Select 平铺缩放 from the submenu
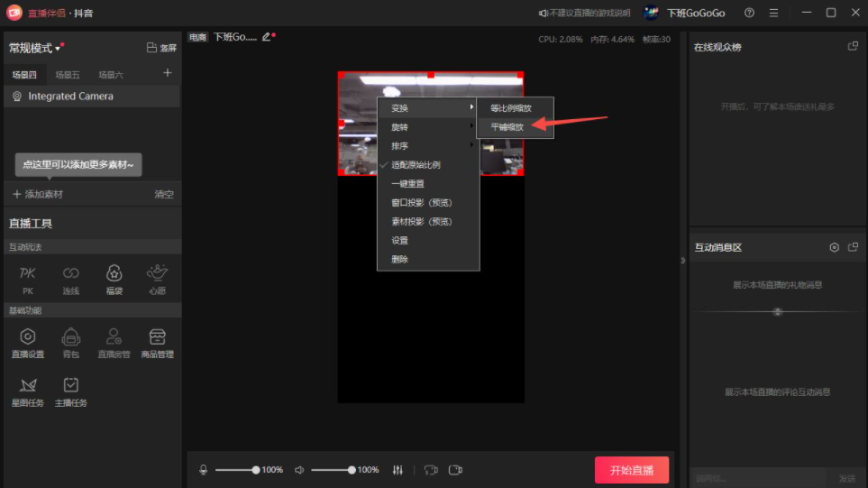The image size is (868, 488). [x=507, y=127]
